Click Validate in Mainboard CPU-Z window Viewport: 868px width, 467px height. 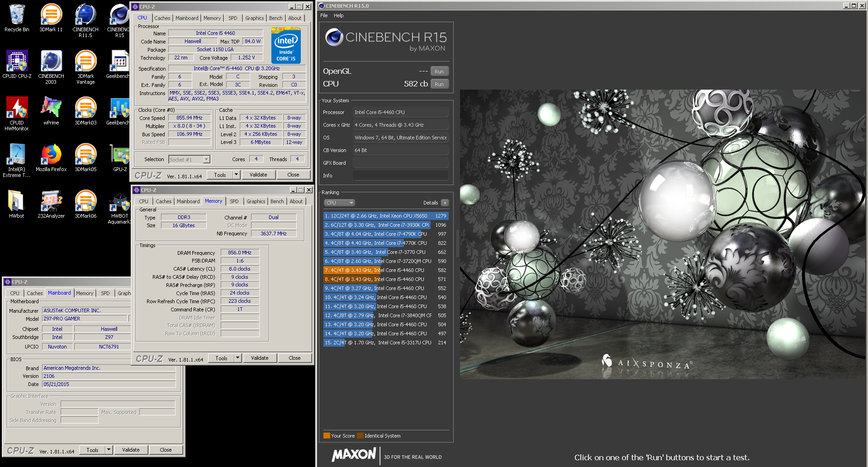(x=131, y=450)
